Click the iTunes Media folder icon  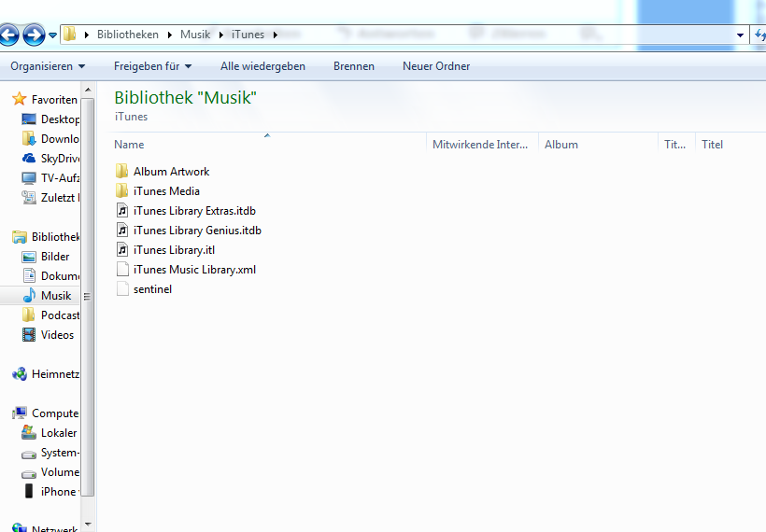click(x=122, y=190)
